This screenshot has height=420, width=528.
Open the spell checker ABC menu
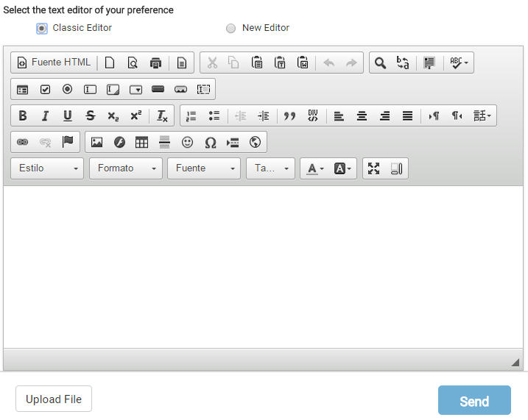pyautogui.click(x=460, y=63)
